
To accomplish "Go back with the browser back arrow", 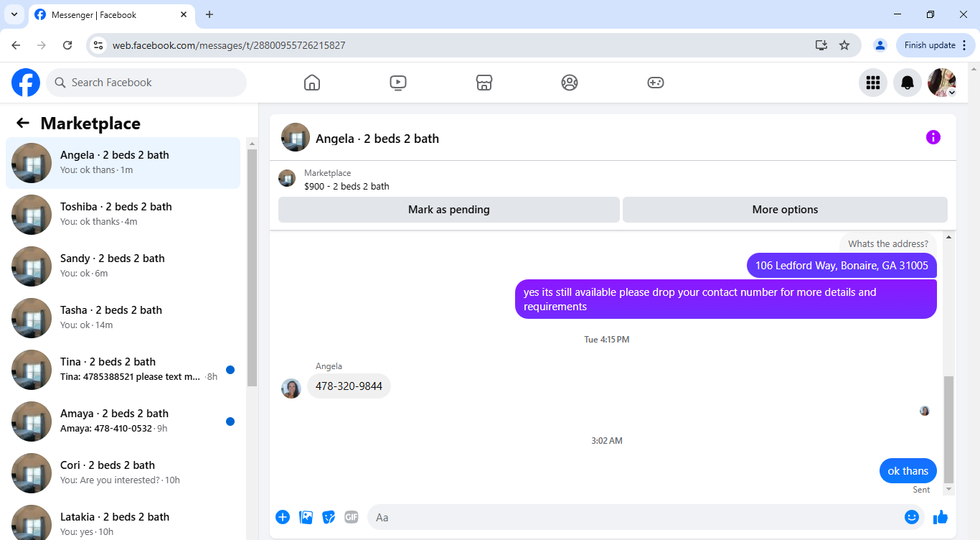I will pyautogui.click(x=16, y=45).
